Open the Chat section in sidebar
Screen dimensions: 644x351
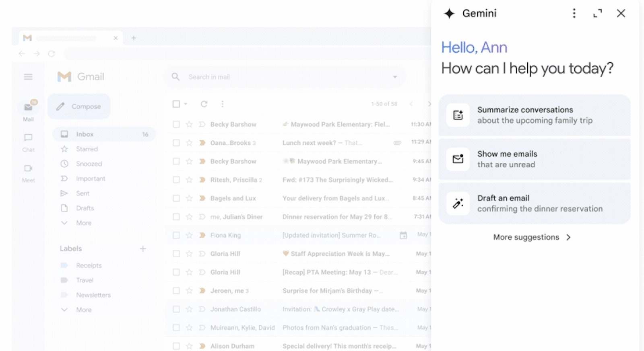coord(28,143)
